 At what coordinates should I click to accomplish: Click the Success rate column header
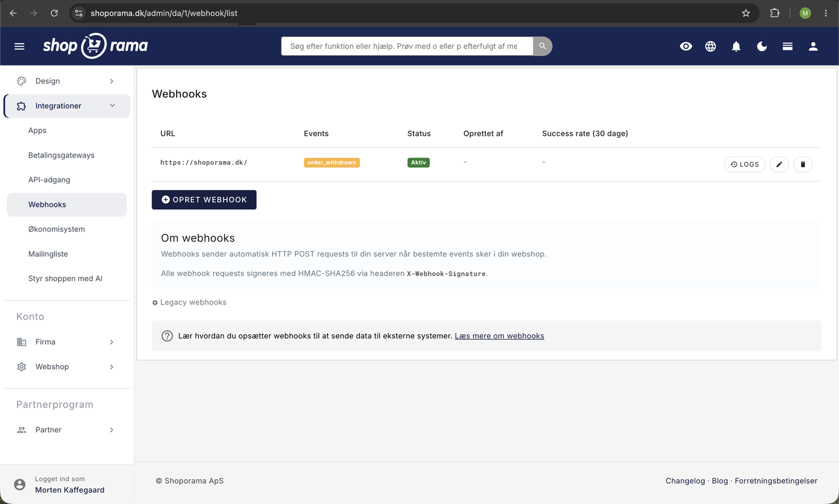(x=585, y=134)
